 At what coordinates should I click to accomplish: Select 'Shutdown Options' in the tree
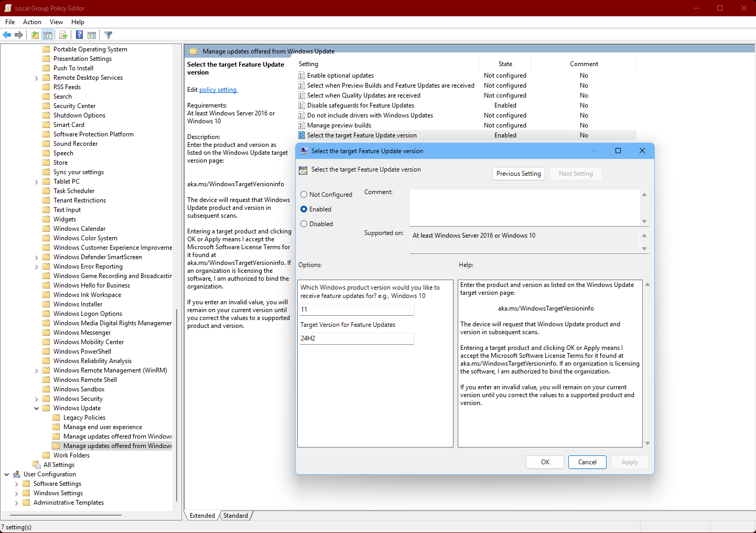click(79, 115)
